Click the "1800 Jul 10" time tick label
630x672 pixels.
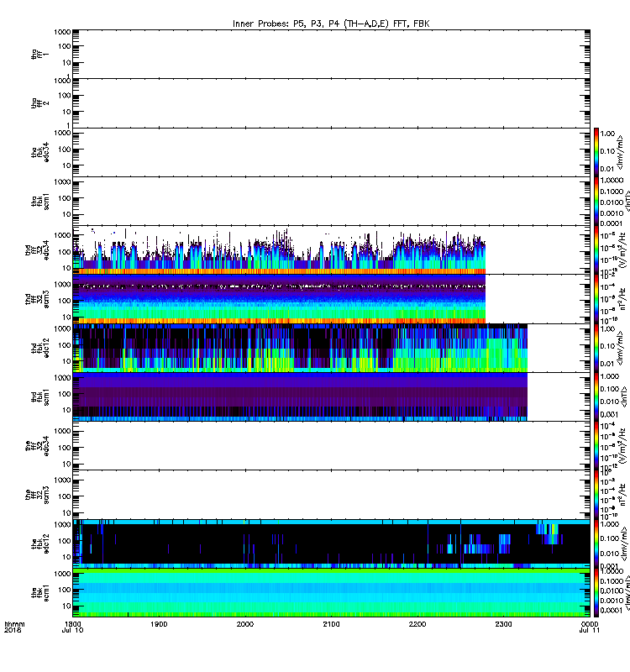coord(73,627)
